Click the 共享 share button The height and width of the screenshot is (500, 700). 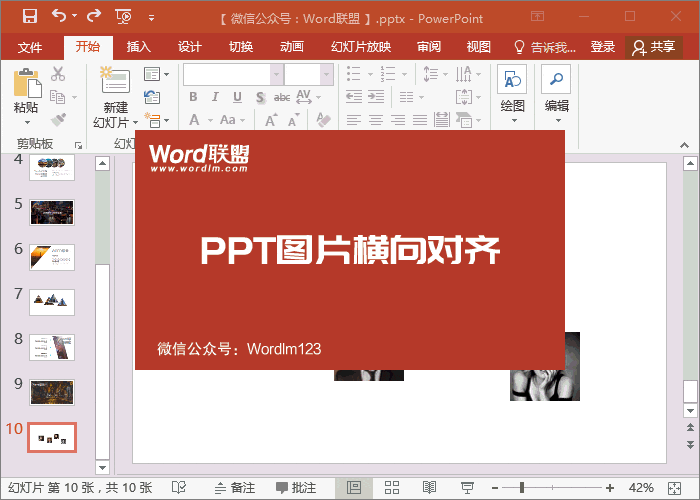[654, 47]
